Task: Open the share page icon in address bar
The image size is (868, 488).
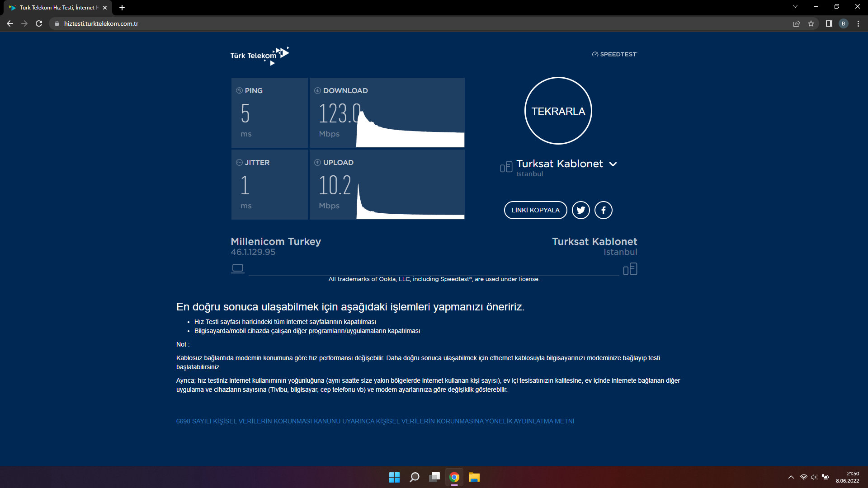Action: (797, 23)
